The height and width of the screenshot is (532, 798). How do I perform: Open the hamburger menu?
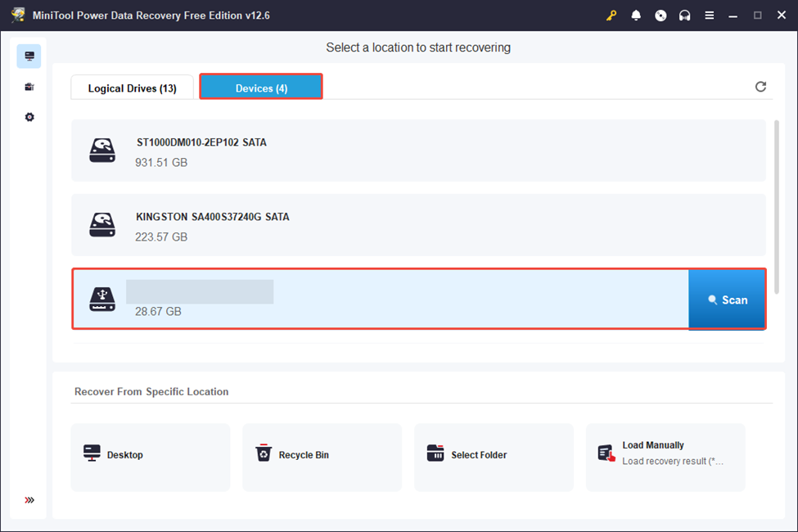click(x=709, y=16)
